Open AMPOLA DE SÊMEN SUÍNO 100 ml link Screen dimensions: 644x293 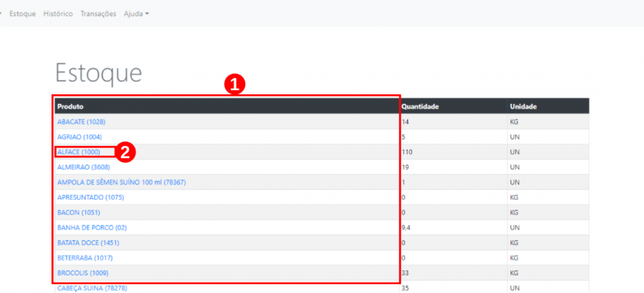point(121,182)
